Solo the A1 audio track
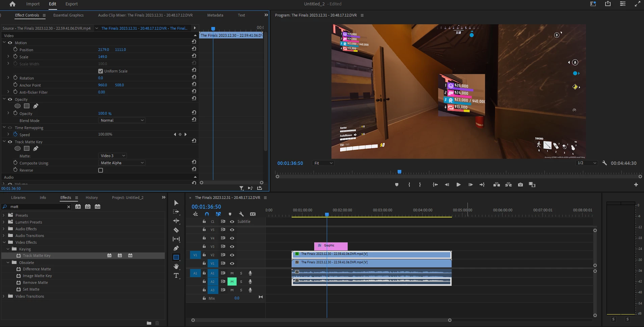Screen dimensions: 644x327 241,273
